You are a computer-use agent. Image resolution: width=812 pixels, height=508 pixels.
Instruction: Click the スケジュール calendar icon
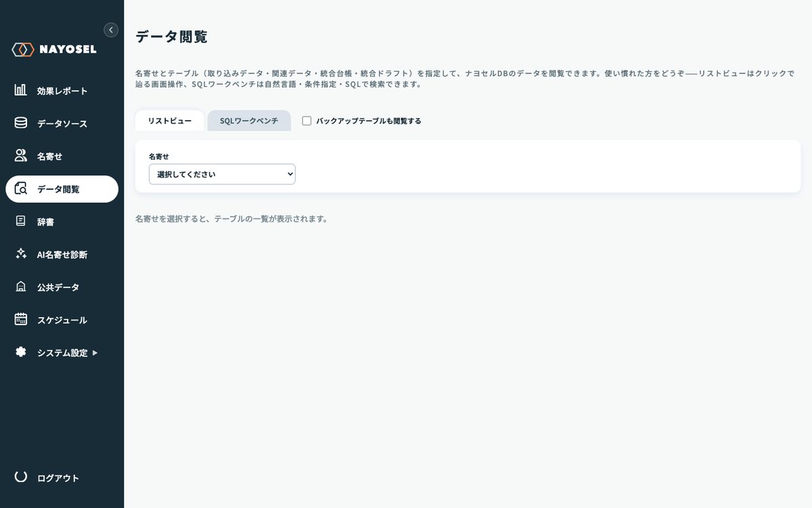tap(21, 320)
